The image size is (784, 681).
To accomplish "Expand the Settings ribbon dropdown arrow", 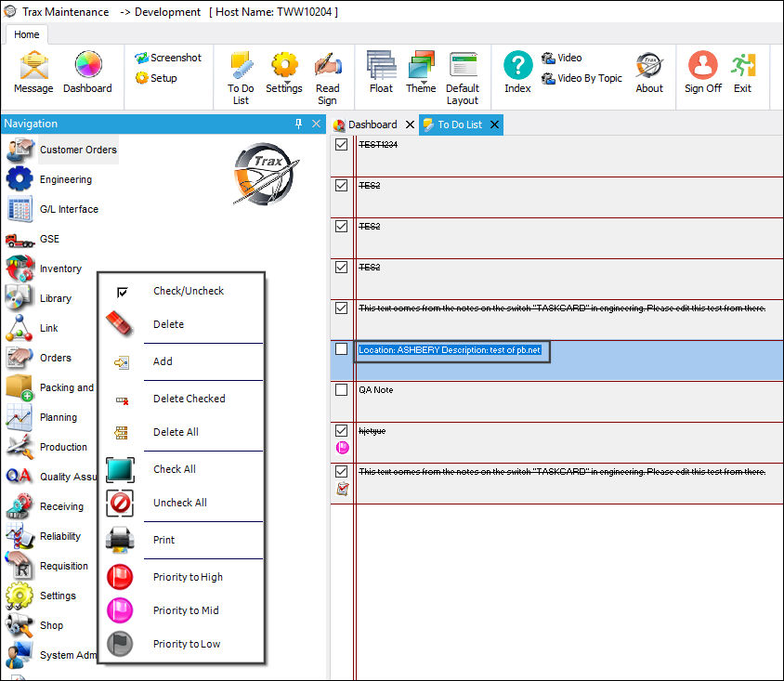I will [x=287, y=83].
